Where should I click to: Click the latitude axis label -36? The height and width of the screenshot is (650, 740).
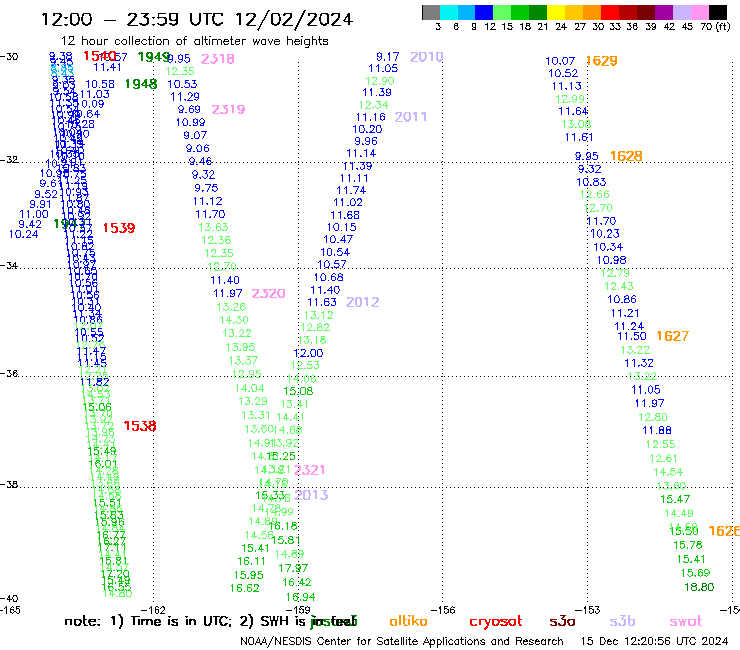pyautogui.click(x=9, y=373)
